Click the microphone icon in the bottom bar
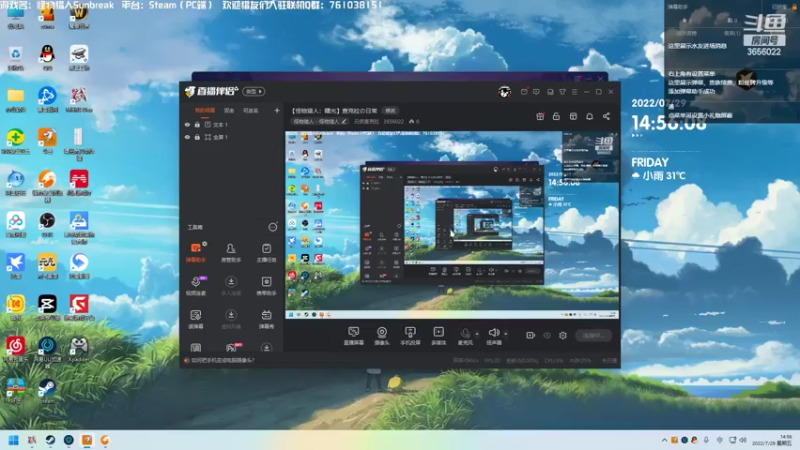Screen dimensions: 800x450 click(x=465, y=335)
